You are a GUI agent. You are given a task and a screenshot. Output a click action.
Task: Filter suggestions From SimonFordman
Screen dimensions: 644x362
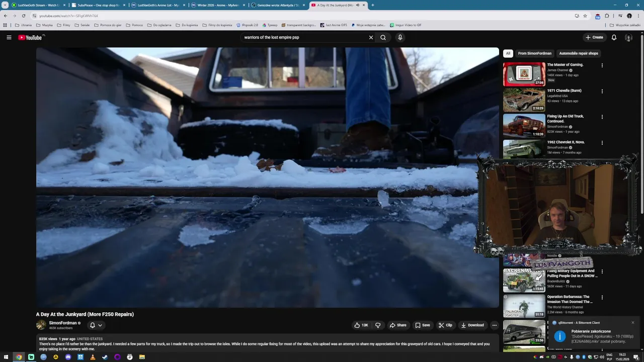click(534, 53)
